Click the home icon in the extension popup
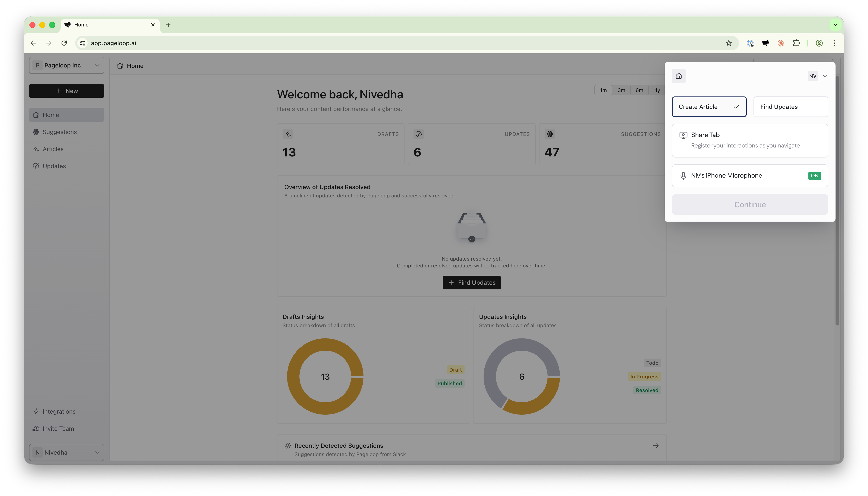This screenshot has height=496, width=868. [678, 76]
